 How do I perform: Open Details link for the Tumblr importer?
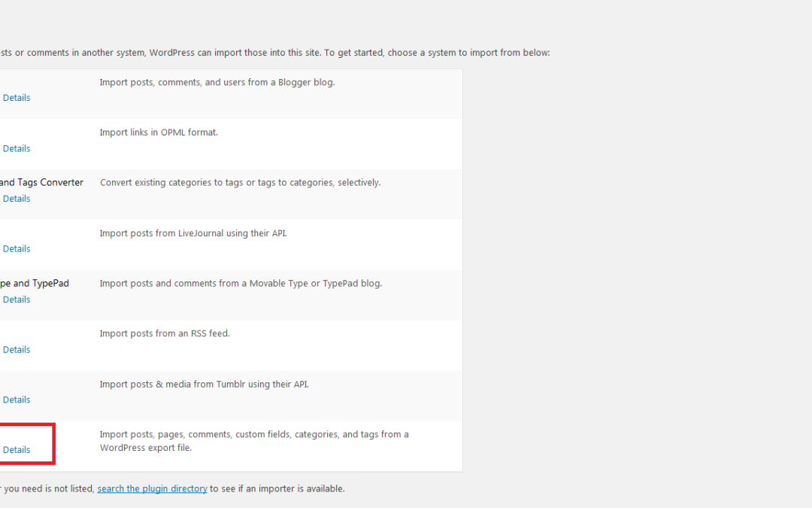coord(17,400)
